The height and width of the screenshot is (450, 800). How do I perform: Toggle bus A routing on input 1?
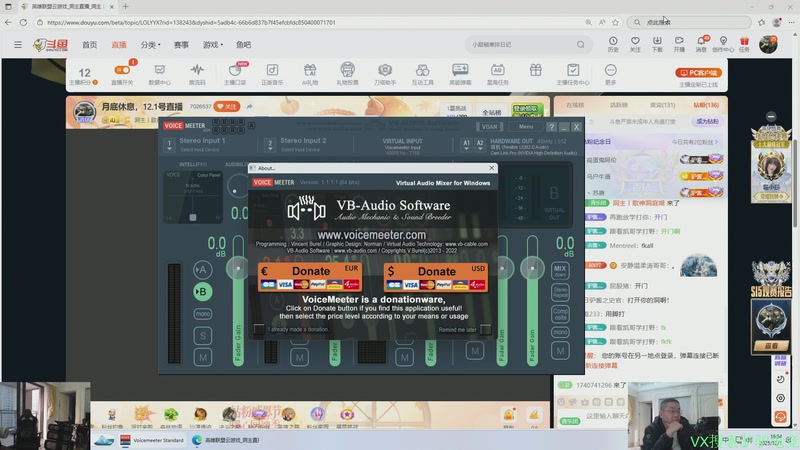coord(203,270)
